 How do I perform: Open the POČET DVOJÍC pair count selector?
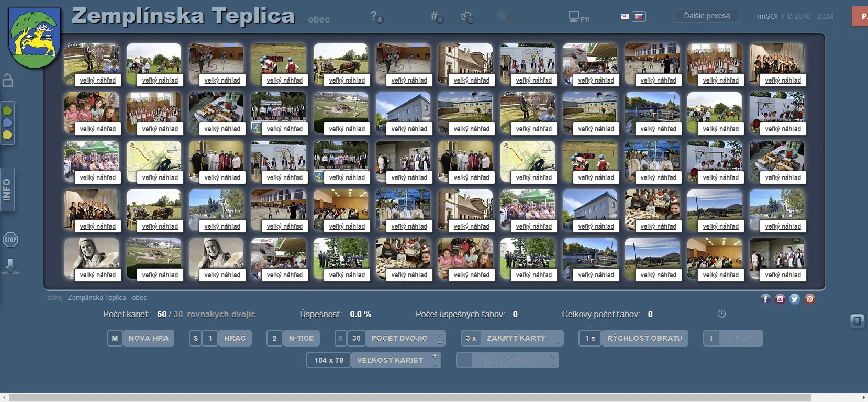point(399,338)
